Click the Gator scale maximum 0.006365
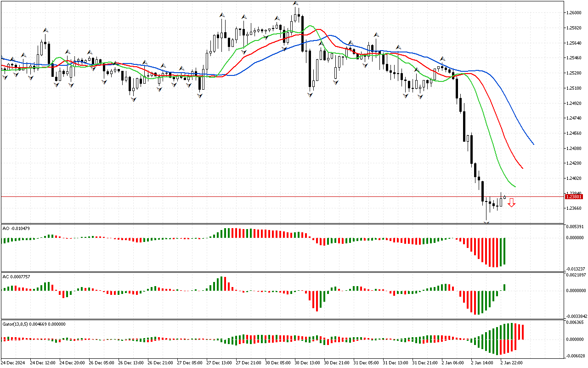Viewport: 588px width, 368px height. click(575, 322)
